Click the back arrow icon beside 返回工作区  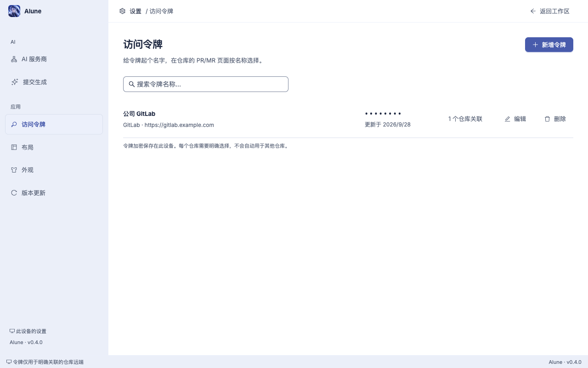click(533, 11)
